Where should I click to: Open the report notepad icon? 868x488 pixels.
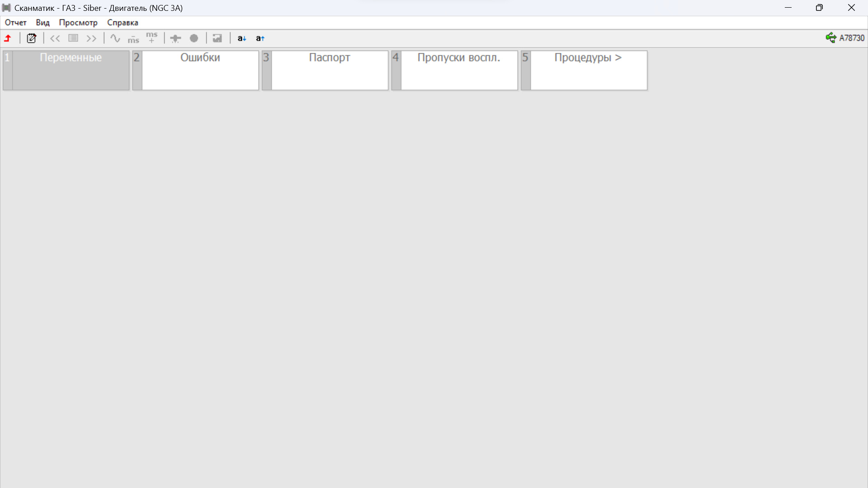coord(31,38)
